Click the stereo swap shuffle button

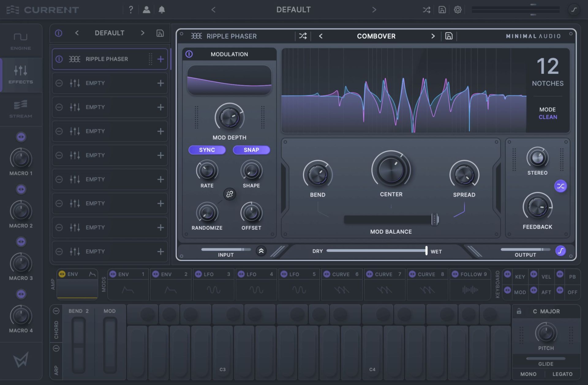click(560, 186)
